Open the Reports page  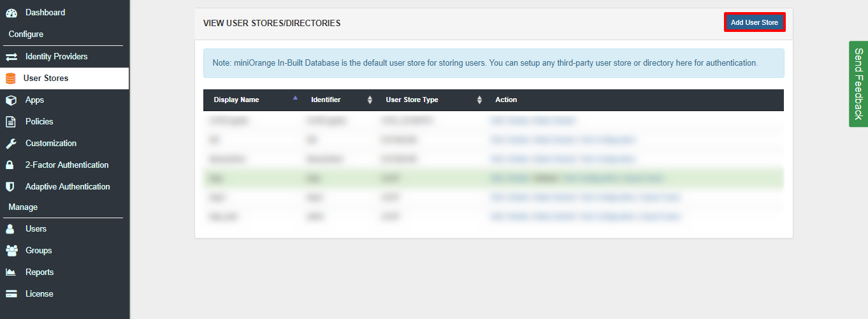[40, 272]
